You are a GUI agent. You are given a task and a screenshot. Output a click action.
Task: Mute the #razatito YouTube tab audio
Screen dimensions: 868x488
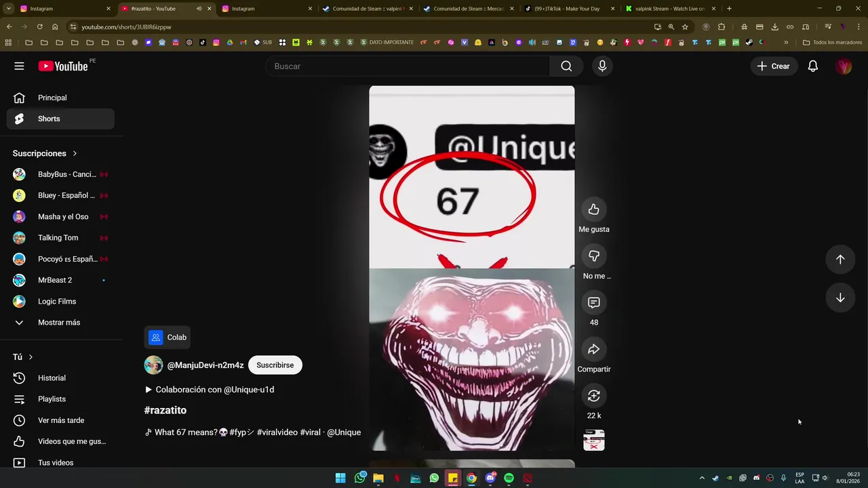[x=199, y=9]
